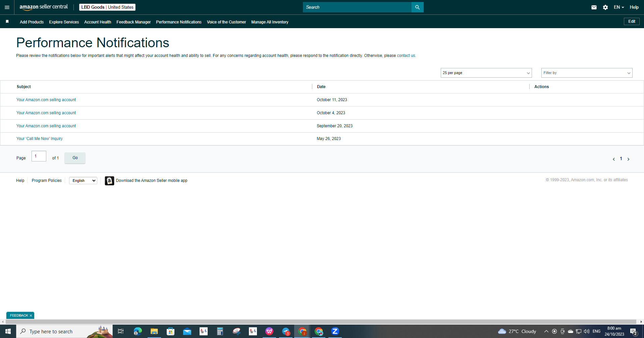Click the search magnifier button
Screen dimensions: 644x338
tap(417, 7)
